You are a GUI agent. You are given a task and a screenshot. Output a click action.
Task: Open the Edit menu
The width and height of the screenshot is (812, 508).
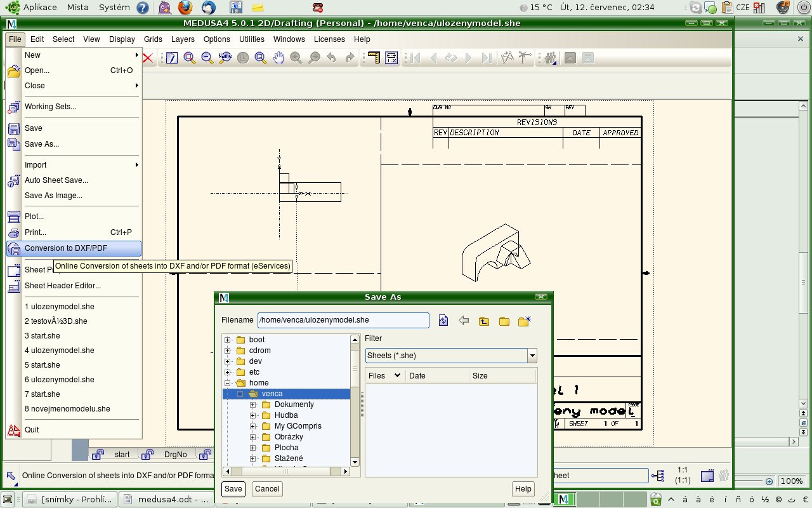[x=37, y=39]
